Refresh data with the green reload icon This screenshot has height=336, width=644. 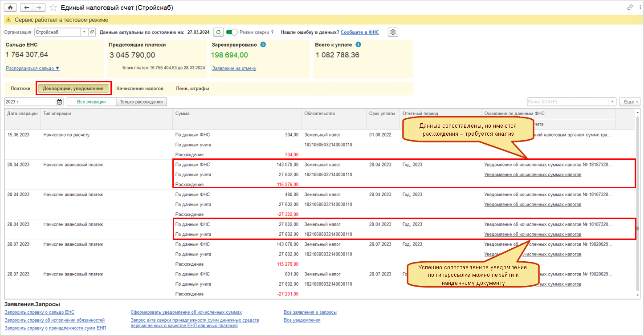coord(218,32)
